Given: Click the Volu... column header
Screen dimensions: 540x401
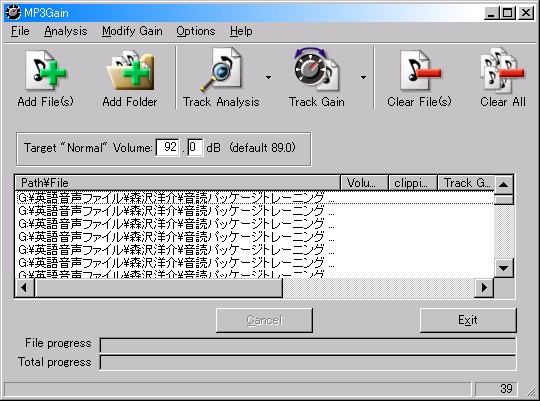Looking at the screenshot, I should tap(364, 183).
